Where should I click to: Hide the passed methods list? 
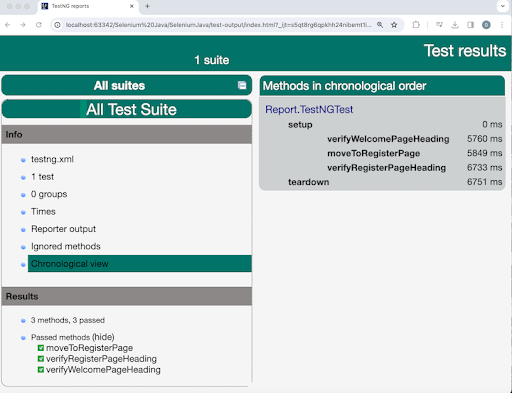pyautogui.click(x=103, y=337)
